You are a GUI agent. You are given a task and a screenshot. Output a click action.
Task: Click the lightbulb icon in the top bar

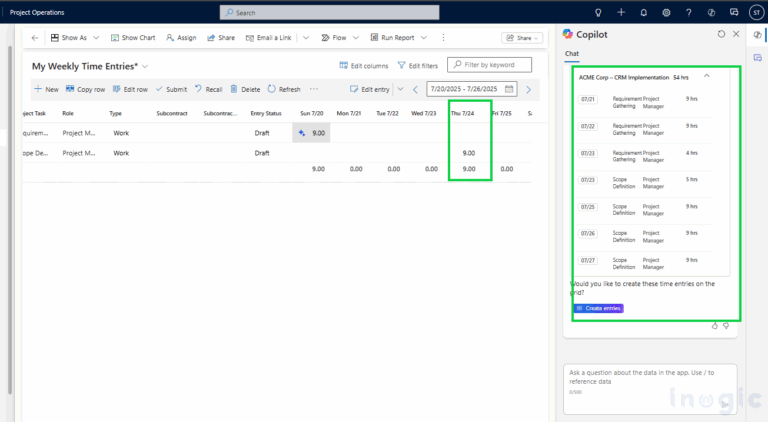(598, 13)
